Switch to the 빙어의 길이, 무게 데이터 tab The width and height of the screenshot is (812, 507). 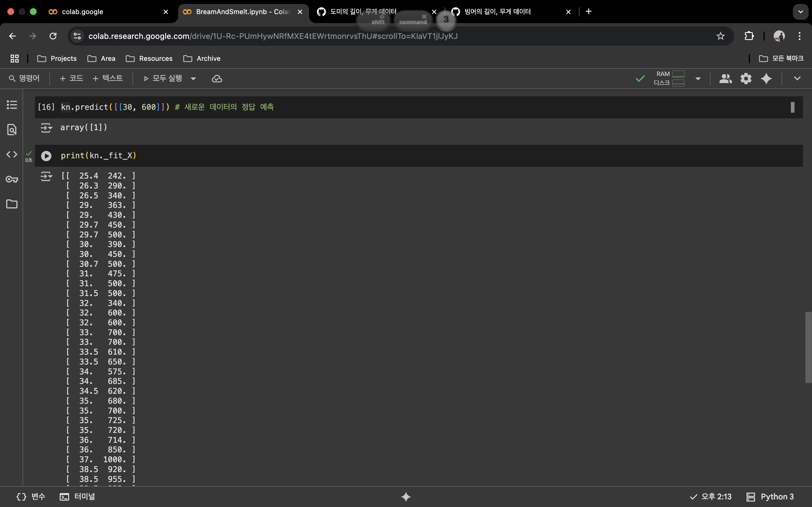(498, 12)
